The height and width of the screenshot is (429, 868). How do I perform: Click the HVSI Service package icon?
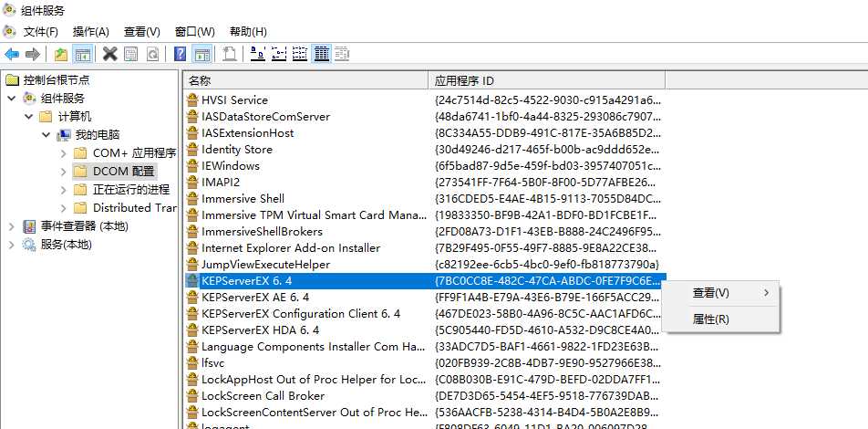[192, 99]
